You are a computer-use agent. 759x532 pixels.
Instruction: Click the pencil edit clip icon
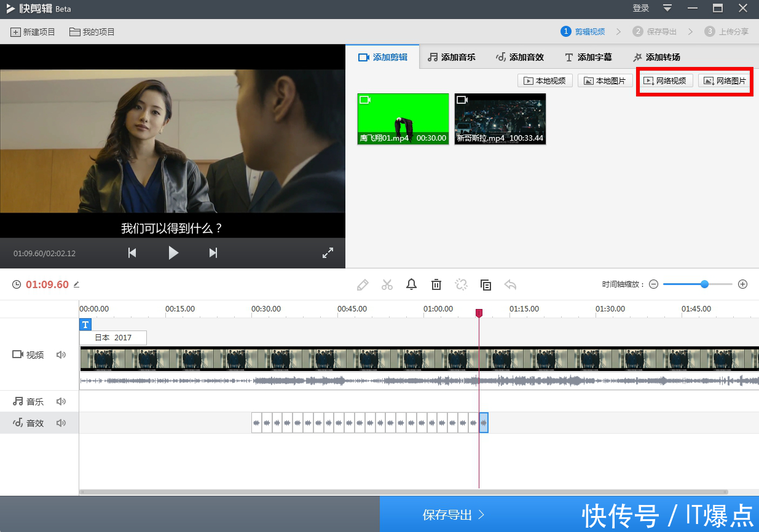[x=363, y=284]
